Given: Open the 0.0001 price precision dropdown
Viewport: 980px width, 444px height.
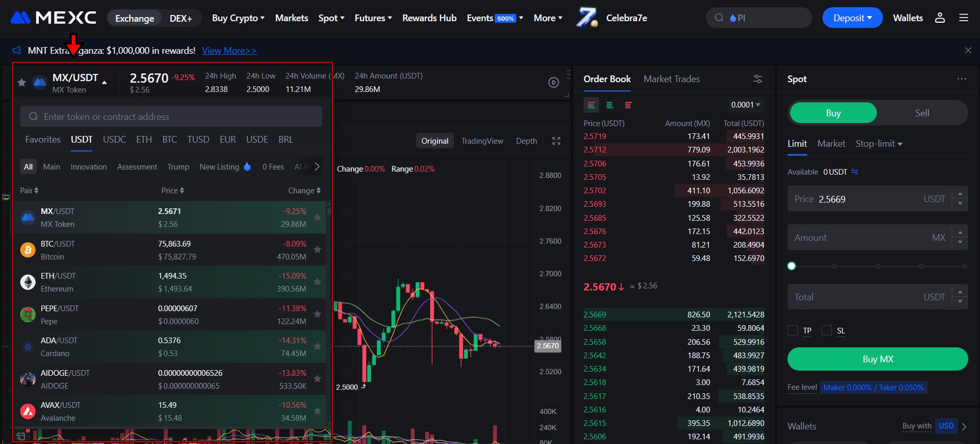Looking at the screenshot, I should [x=746, y=105].
